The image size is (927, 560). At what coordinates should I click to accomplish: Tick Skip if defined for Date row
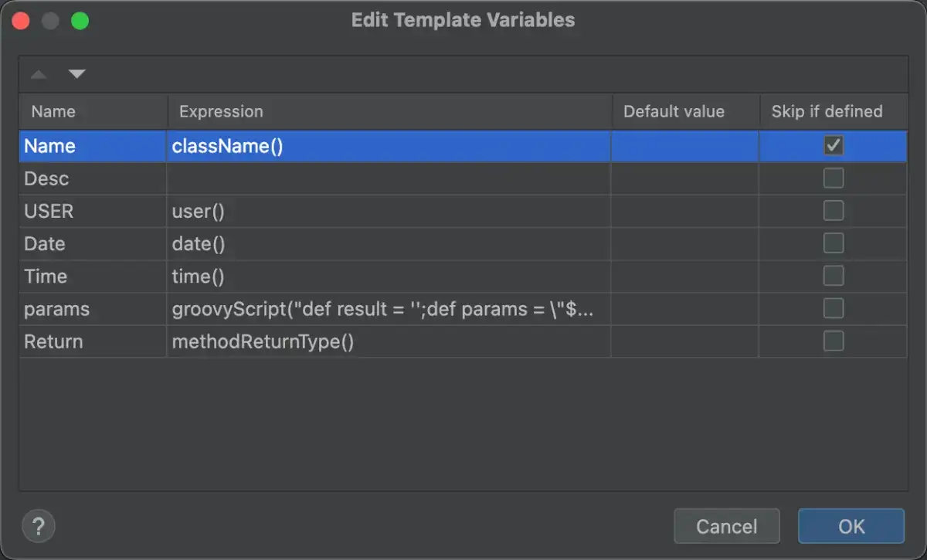point(833,243)
